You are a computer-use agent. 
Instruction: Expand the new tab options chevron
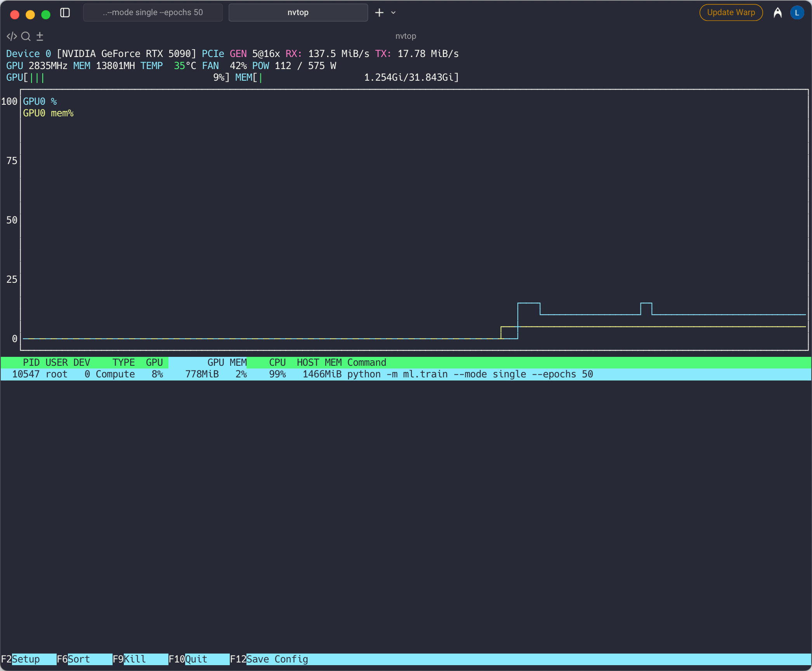[x=394, y=13]
